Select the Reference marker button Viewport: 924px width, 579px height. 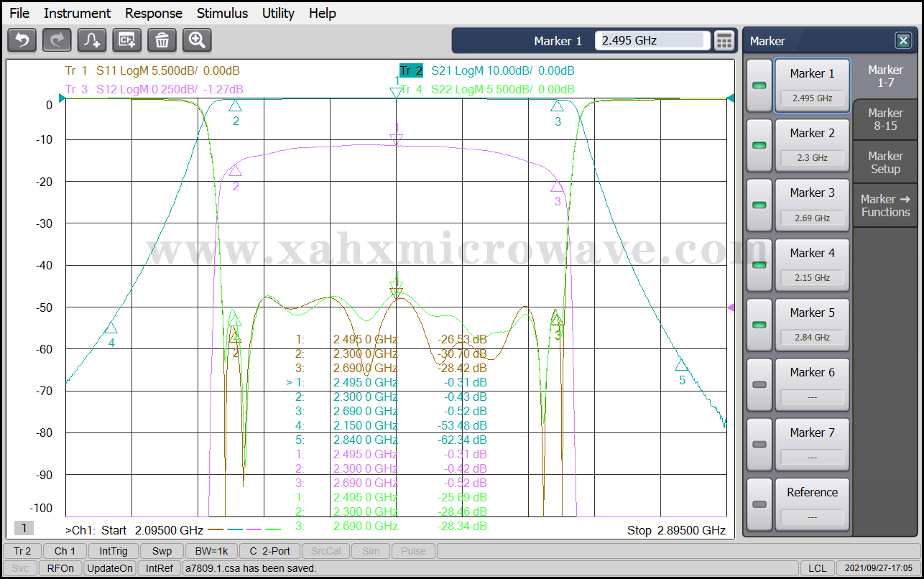tap(812, 504)
